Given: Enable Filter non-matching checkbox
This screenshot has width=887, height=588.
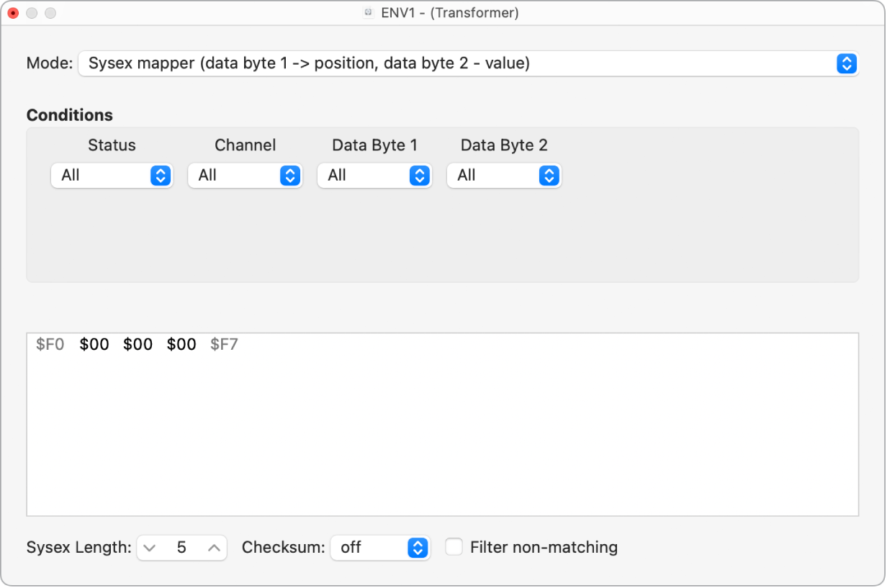Looking at the screenshot, I should point(454,548).
